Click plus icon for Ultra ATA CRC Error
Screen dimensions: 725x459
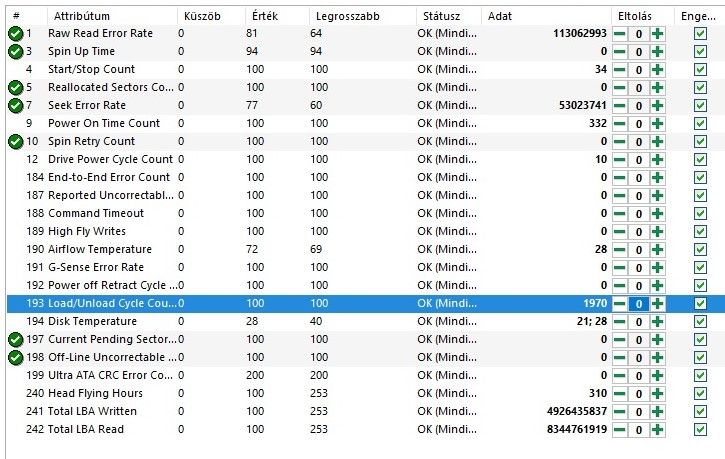click(x=657, y=376)
